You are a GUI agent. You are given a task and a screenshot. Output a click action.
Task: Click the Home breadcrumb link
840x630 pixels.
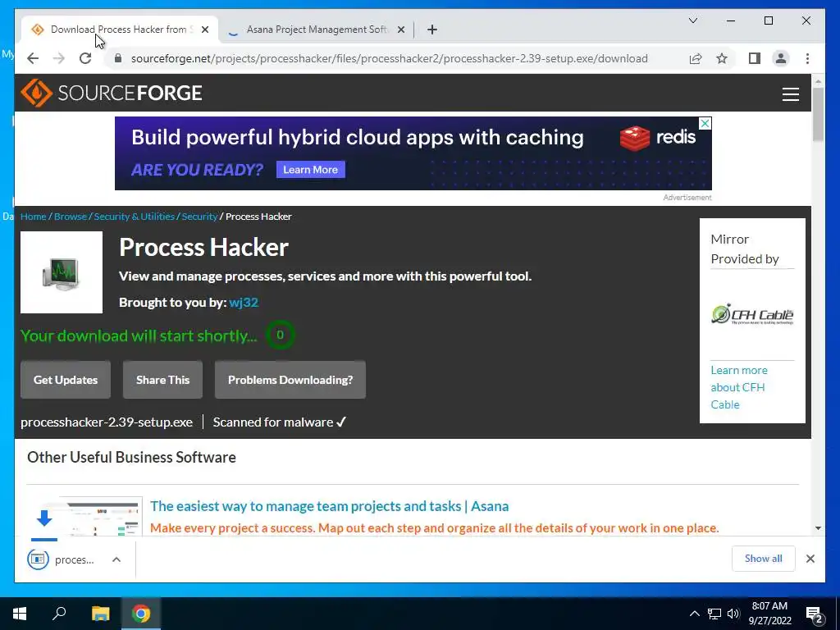click(x=33, y=217)
